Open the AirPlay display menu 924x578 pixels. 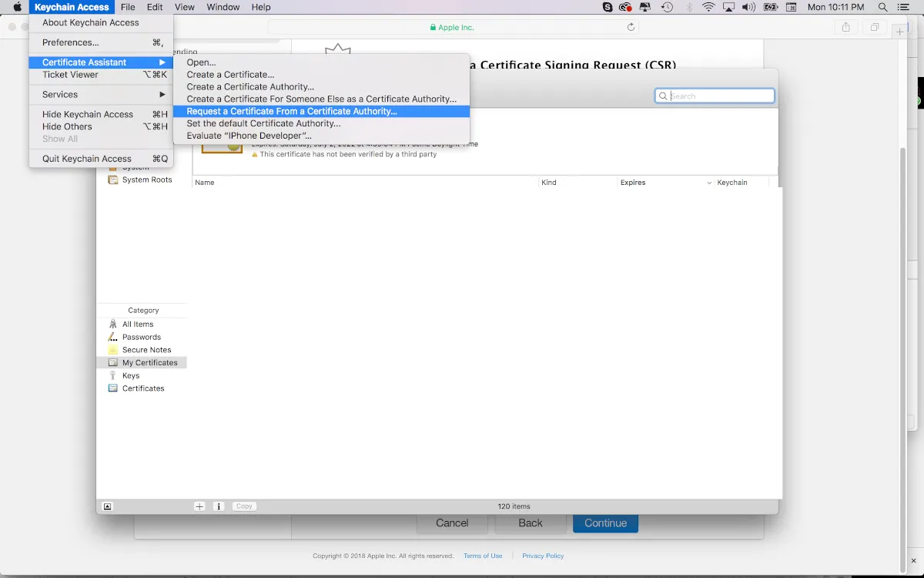click(728, 7)
